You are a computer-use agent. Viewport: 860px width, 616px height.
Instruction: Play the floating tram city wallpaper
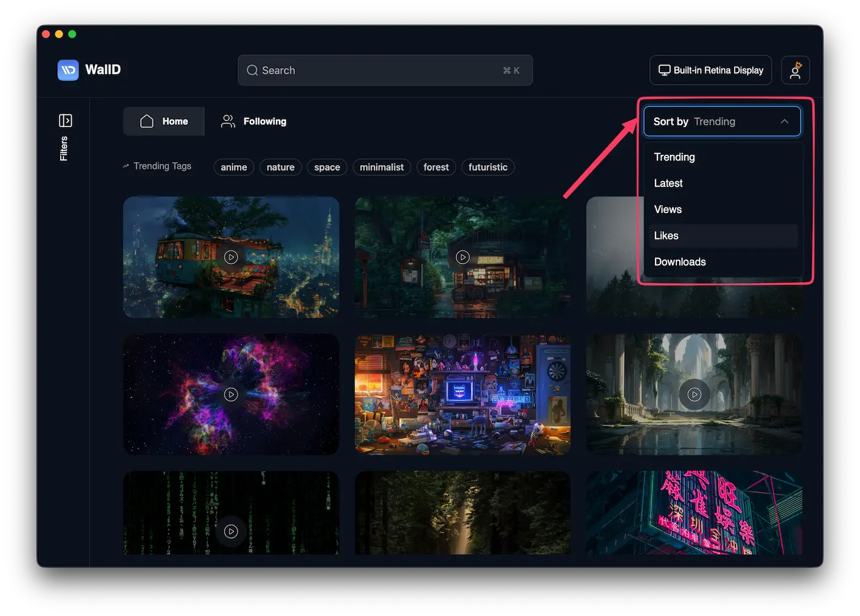pyautogui.click(x=231, y=257)
